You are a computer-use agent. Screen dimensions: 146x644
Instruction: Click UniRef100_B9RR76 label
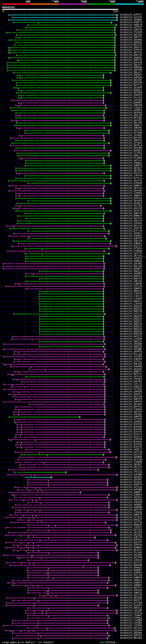tap(131, 289)
